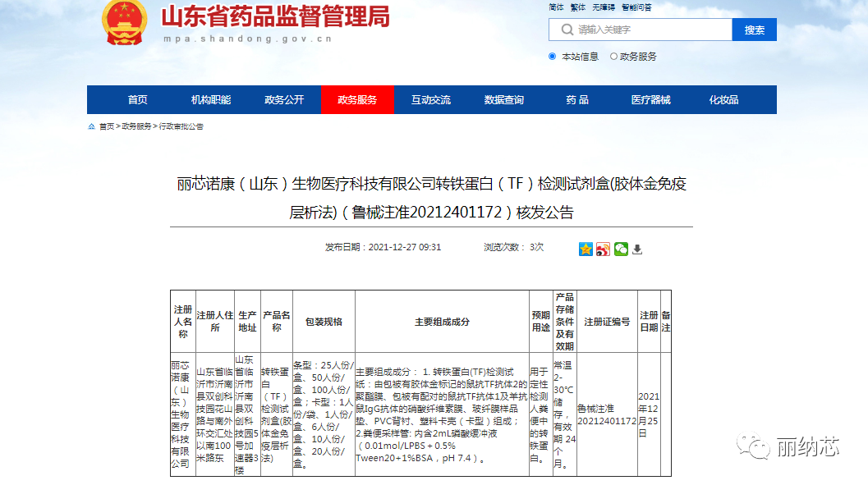Click the download arrow icon
868x485 pixels.
point(637,249)
